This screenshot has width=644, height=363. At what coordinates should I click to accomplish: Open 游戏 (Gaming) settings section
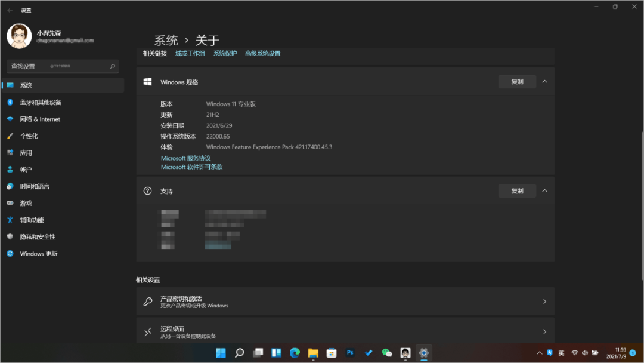tap(26, 204)
